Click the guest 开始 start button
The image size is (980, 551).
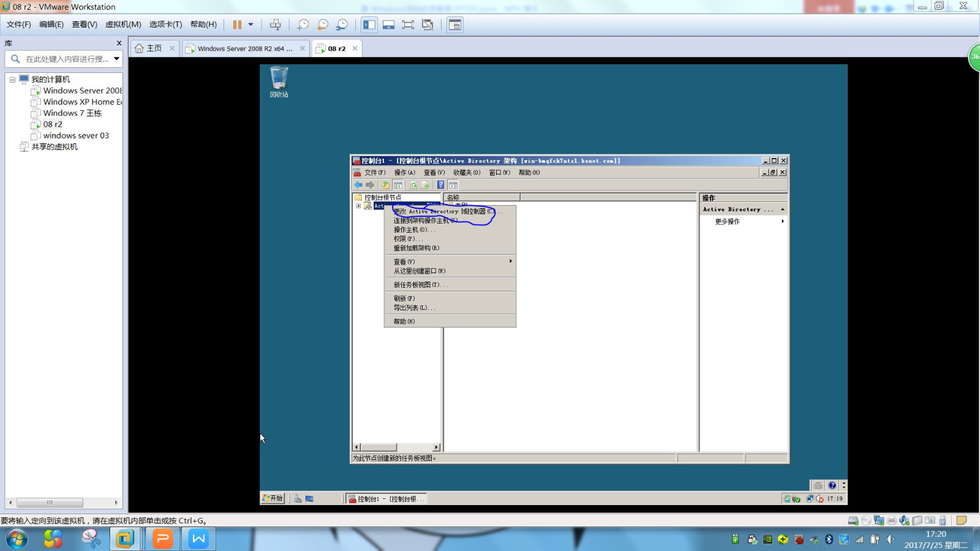tap(273, 498)
